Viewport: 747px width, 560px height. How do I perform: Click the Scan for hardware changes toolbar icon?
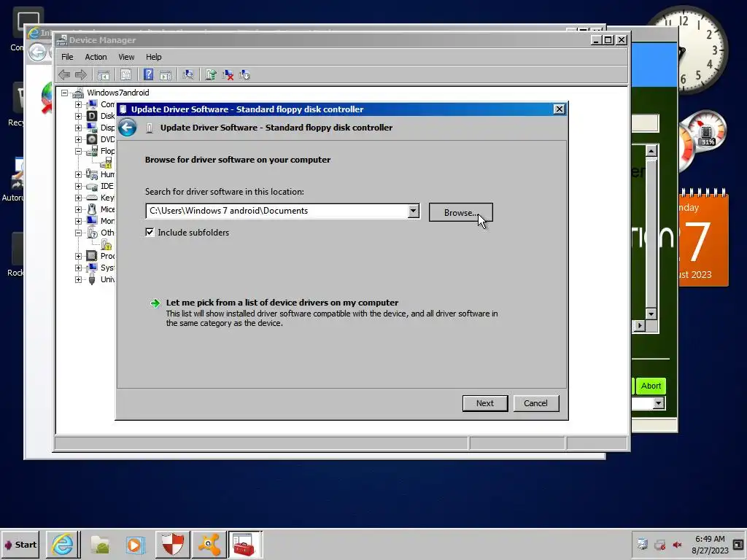188,75
